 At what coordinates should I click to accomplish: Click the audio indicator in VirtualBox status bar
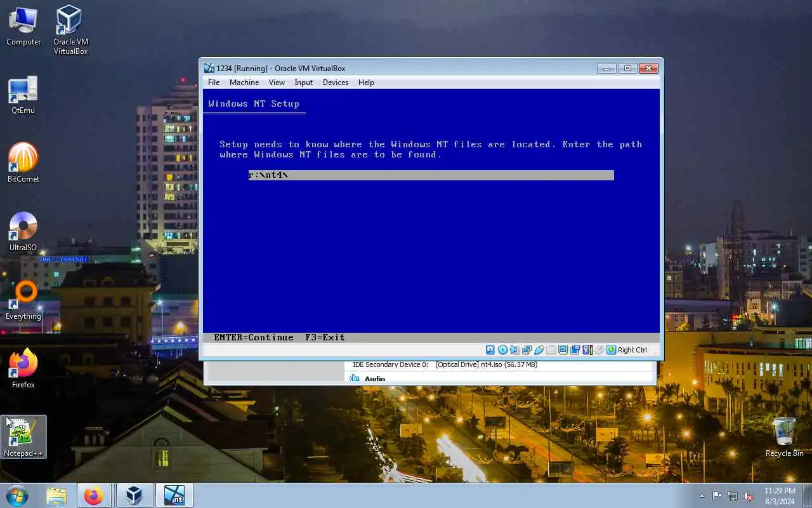(x=514, y=350)
